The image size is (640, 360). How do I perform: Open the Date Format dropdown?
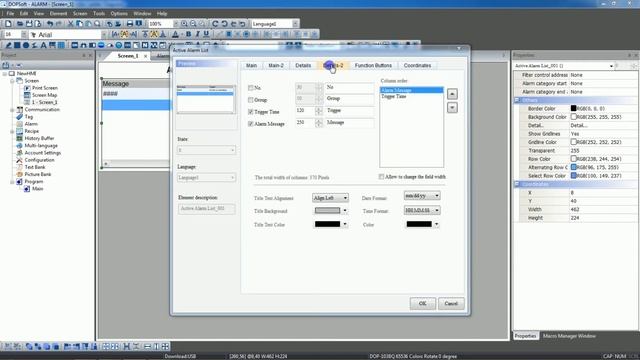pyautogui.click(x=422, y=196)
